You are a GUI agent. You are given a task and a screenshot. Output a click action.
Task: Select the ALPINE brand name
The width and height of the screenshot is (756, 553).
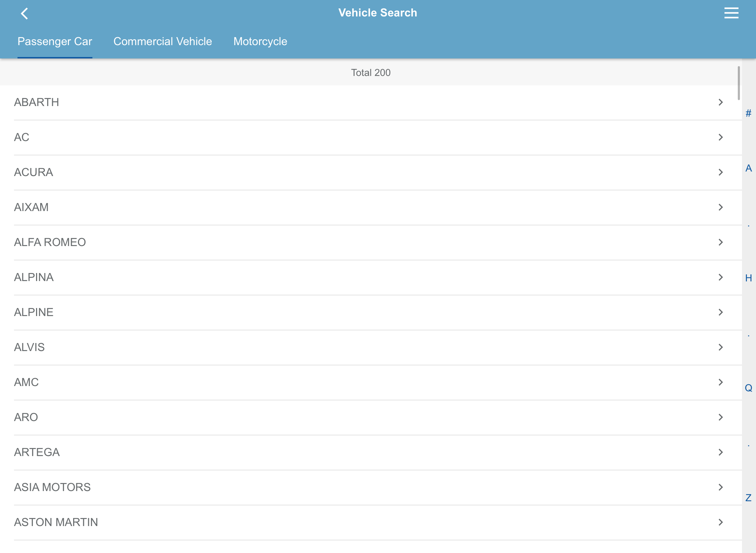(34, 312)
